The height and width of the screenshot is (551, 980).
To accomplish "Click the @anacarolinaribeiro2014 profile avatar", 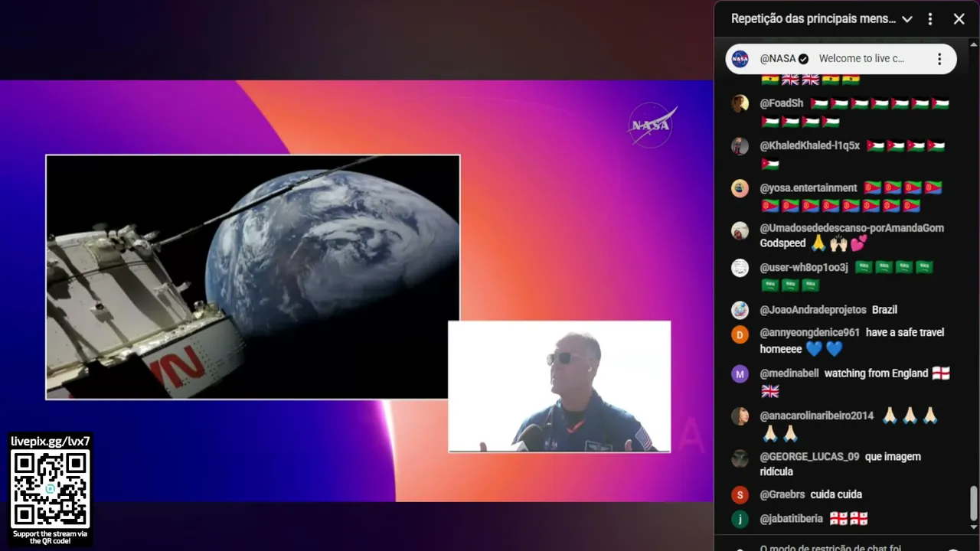I will coord(740,416).
